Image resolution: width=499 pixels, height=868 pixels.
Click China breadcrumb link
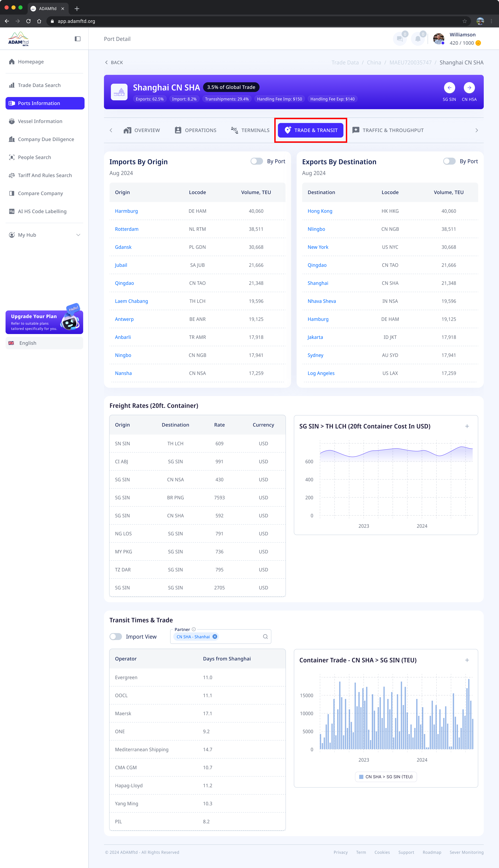tap(374, 63)
